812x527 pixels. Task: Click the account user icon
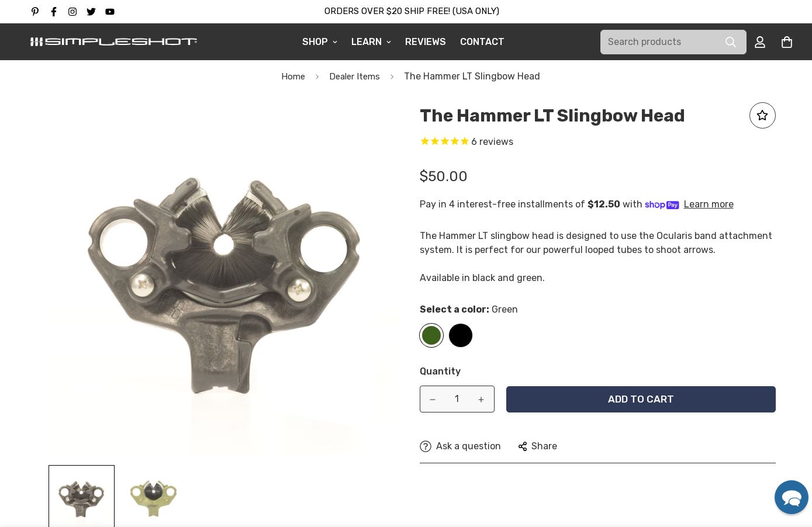pyautogui.click(x=760, y=42)
